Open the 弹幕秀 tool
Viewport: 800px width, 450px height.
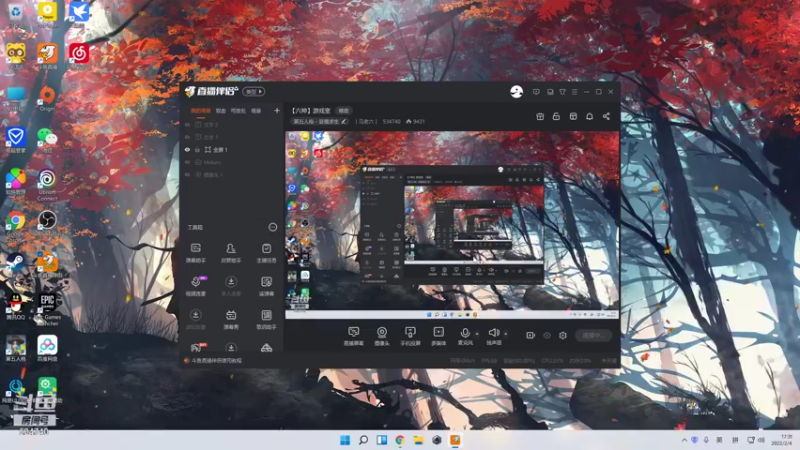pyautogui.click(x=231, y=319)
